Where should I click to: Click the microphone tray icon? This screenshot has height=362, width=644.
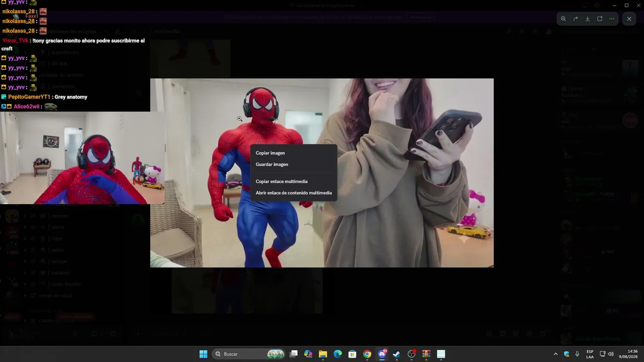pyautogui.click(x=577, y=354)
